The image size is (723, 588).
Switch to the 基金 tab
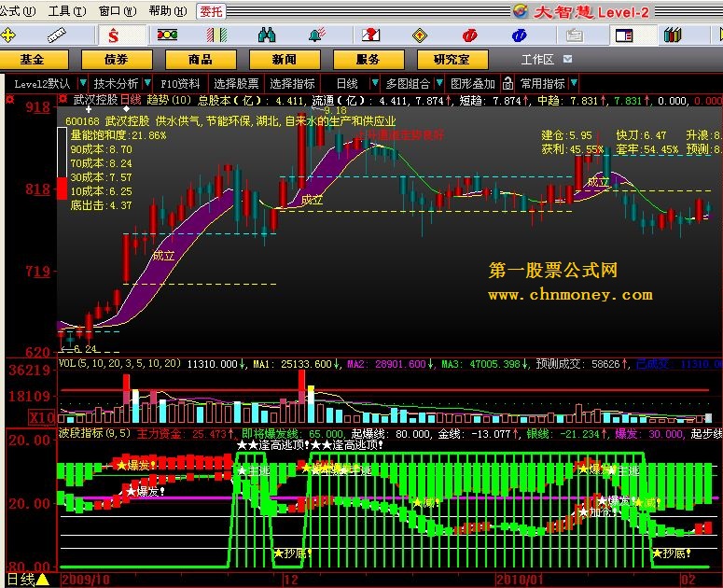point(34,60)
